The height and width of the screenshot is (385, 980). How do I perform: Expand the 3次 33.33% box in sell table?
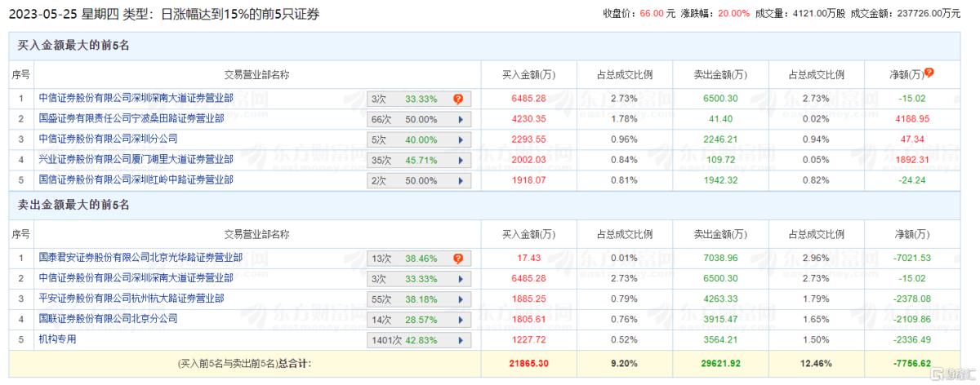pyautogui.click(x=420, y=279)
